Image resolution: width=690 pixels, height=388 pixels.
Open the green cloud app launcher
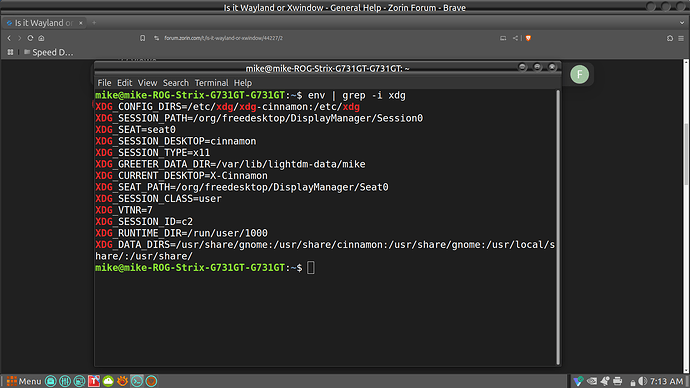pos(108,381)
